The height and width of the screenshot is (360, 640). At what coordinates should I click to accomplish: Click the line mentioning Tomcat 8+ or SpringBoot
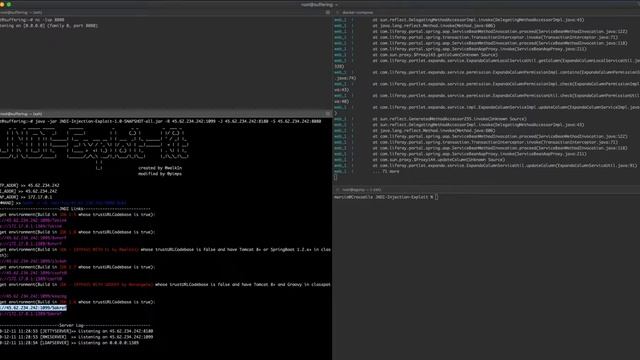click(165, 249)
